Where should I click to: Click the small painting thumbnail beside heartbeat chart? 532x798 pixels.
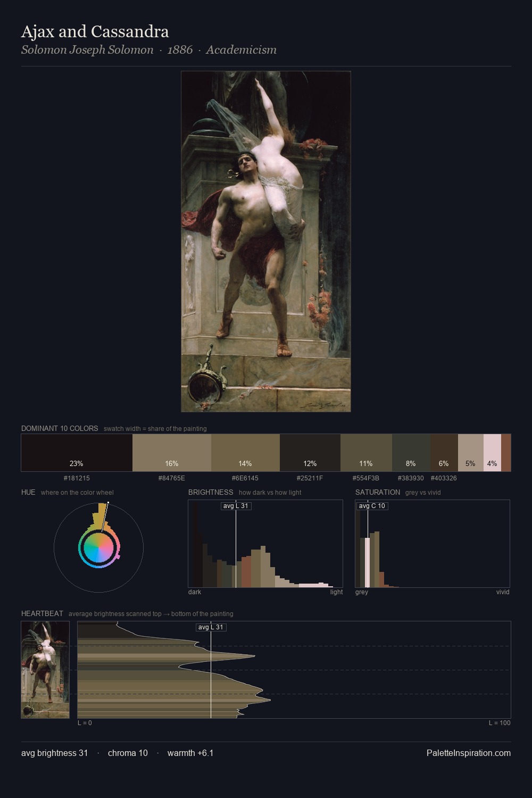pos(45,670)
